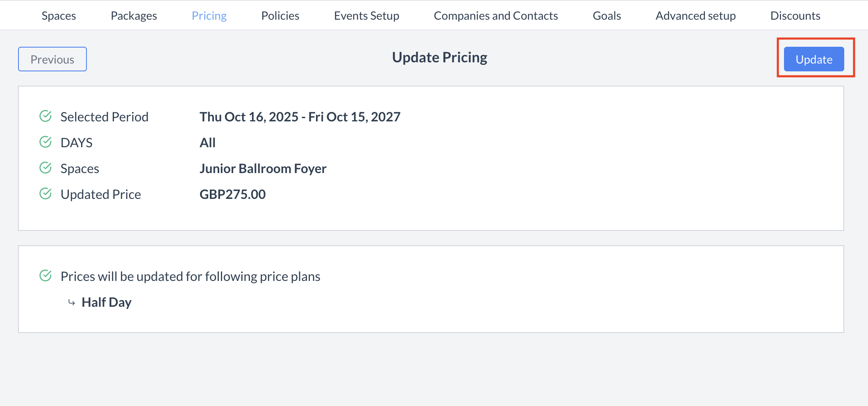This screenshot has width=868, height=406.
Task: Switch to Advanced setup
Action: [x=695, y=15]
